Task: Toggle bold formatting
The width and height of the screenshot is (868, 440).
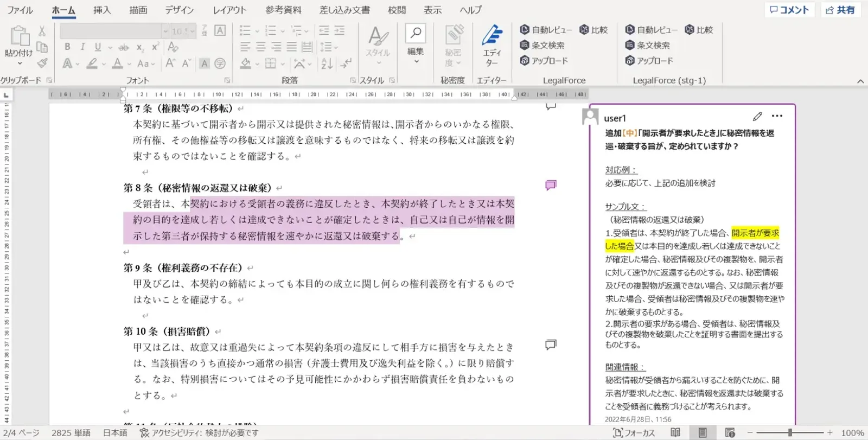Action: pyautogui.click(x=67, y=47)
